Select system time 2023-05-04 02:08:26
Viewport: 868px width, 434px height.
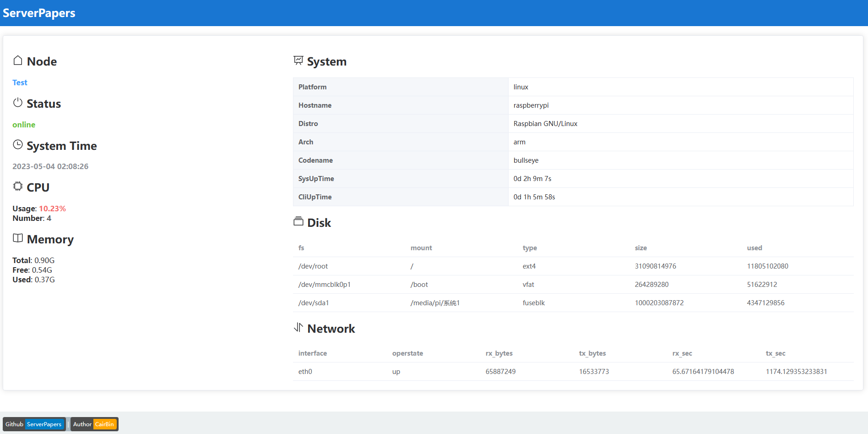(50, 166)
